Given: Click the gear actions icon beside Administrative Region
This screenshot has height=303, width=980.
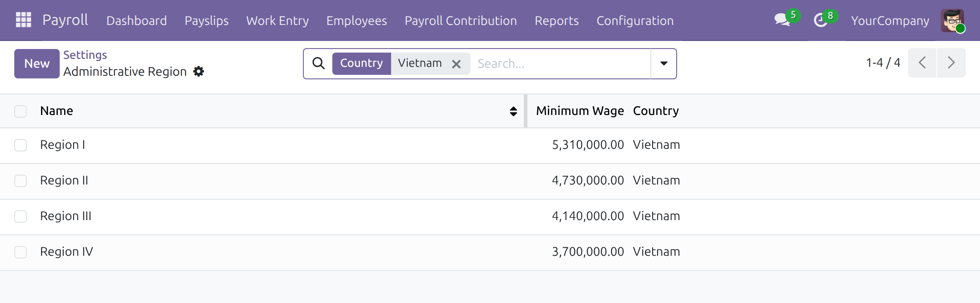Looking at the screenshot, I should 199,71.
